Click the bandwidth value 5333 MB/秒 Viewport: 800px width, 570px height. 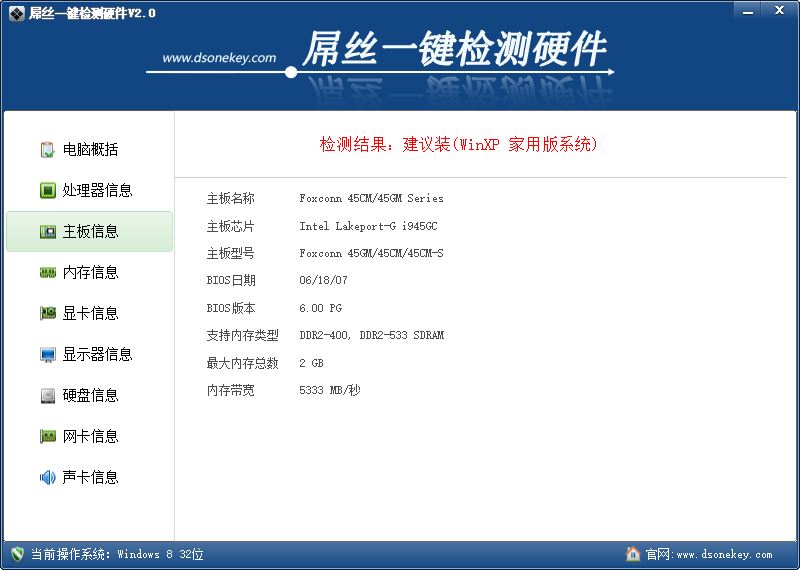[x=330, y=390]
